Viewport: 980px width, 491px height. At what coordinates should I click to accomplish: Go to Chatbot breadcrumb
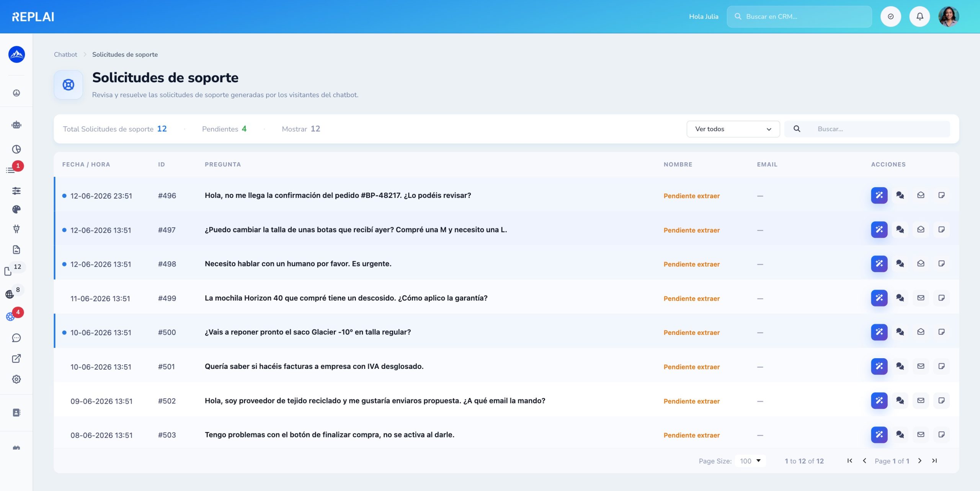click(x=65, y=54)
